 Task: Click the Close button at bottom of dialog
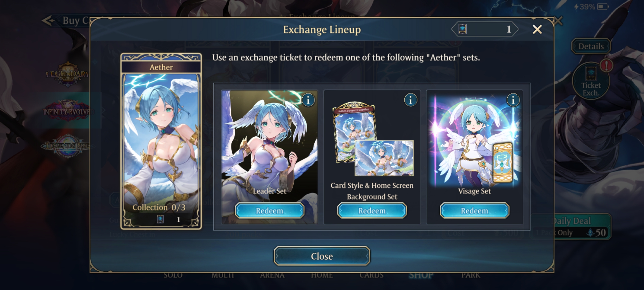tap(322, 256)
